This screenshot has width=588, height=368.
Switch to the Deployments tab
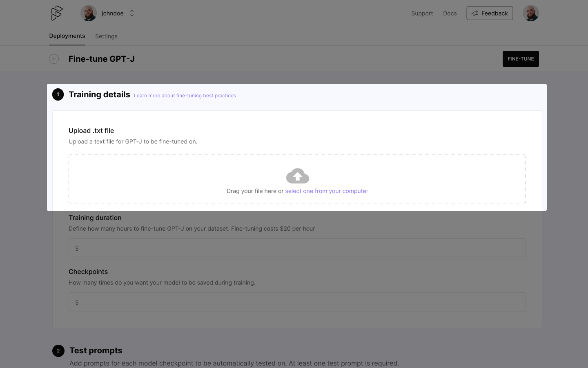coord(67,36)
